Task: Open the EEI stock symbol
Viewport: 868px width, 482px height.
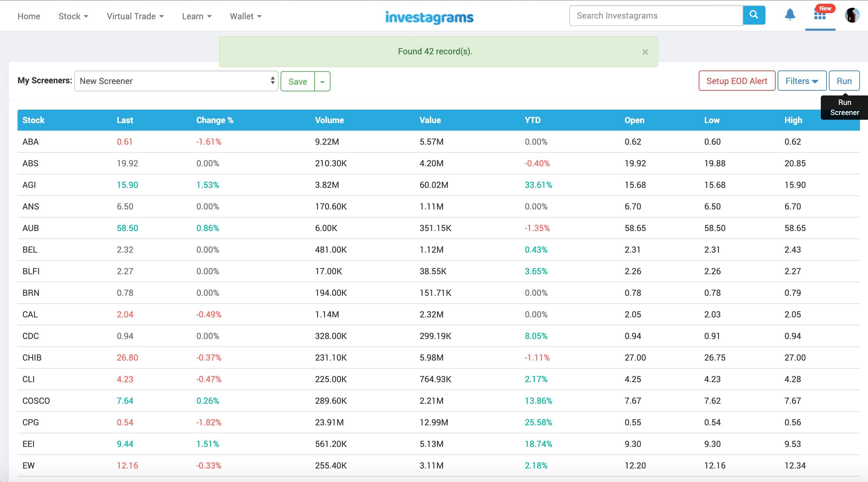Action: [x=28, y=444]
